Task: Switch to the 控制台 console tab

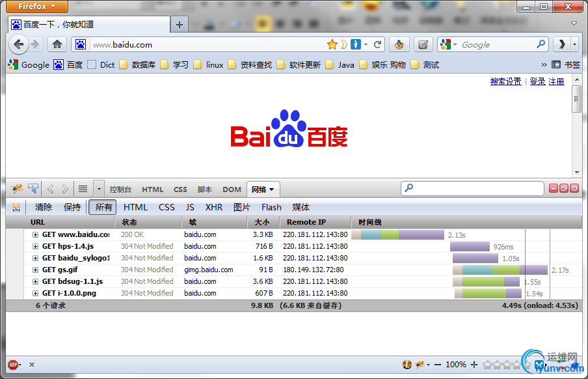Action: [x=120, y=189]
